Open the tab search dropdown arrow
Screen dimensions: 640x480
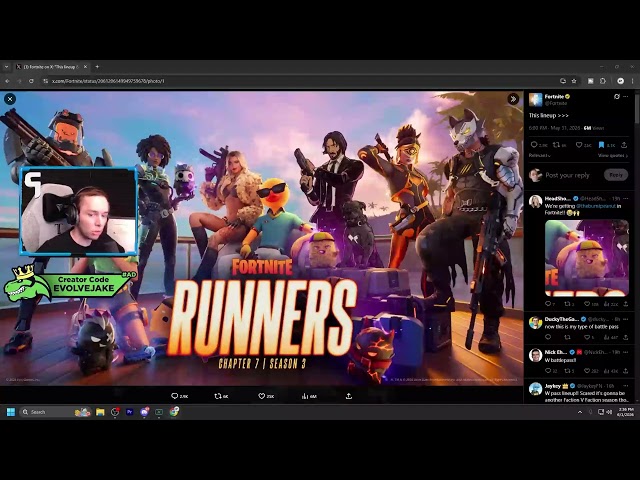click(6, 67)
